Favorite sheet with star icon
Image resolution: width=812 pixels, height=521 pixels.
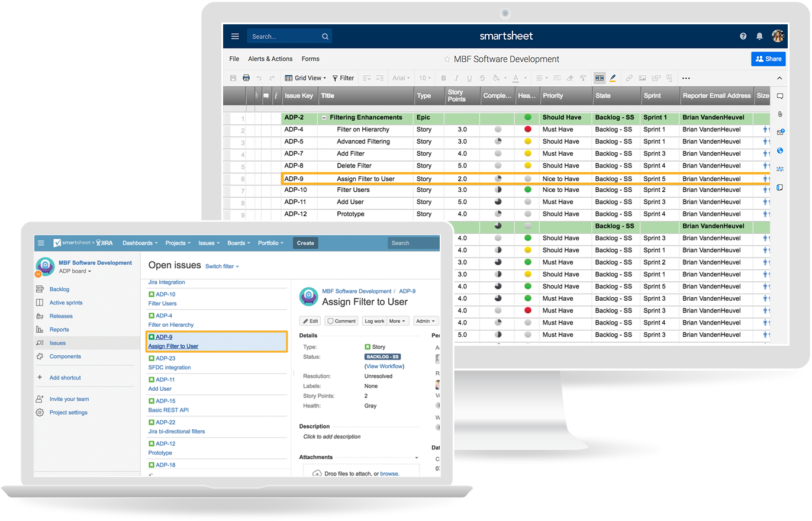point(447,59)
